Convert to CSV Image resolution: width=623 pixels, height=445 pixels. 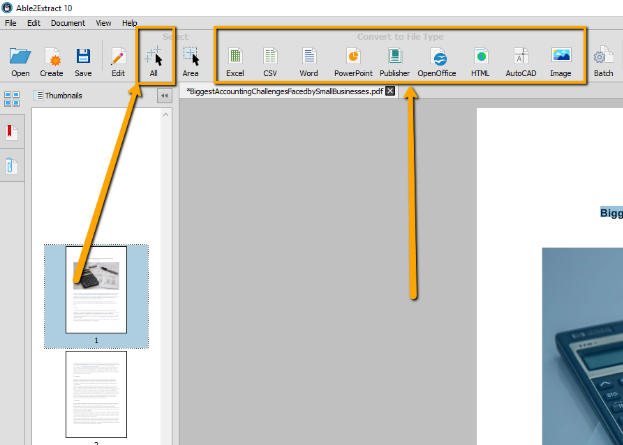pos(270,62)
